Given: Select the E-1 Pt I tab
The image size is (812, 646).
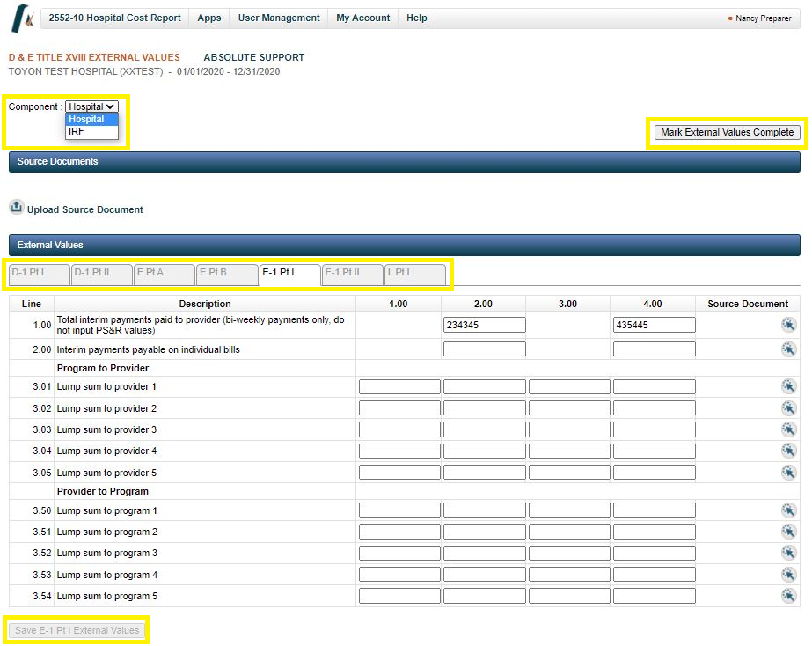Looking at the screenshot, I should click(x=290, y=275).
